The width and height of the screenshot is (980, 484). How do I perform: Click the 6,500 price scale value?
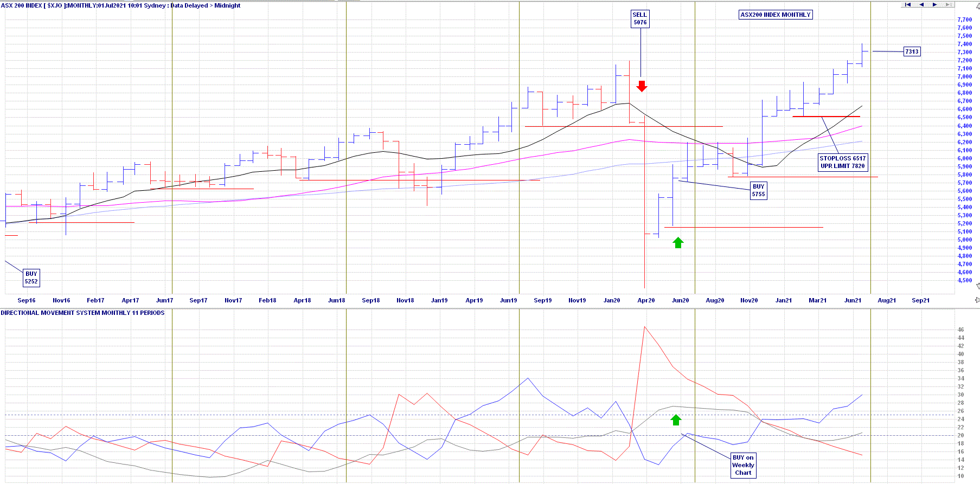tap(965, 117)
